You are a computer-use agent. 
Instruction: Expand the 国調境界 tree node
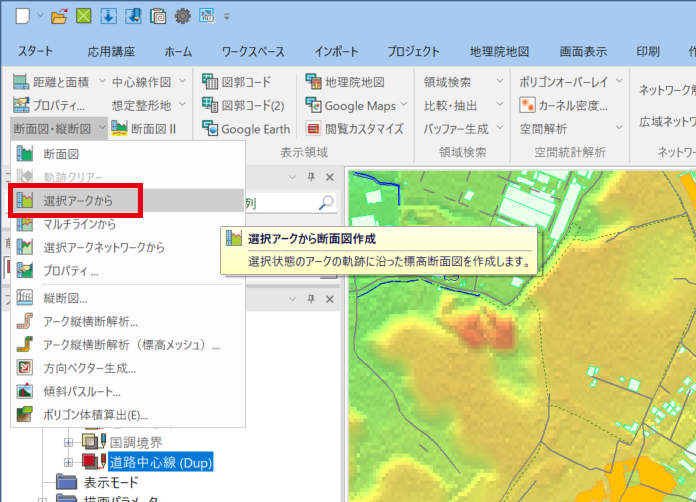pos(69,440)
